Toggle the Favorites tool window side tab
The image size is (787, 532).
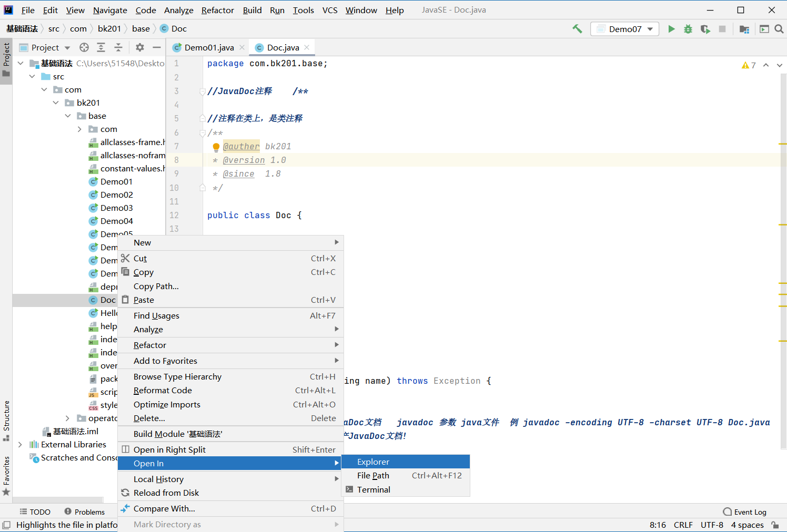(x=6, y=476)
